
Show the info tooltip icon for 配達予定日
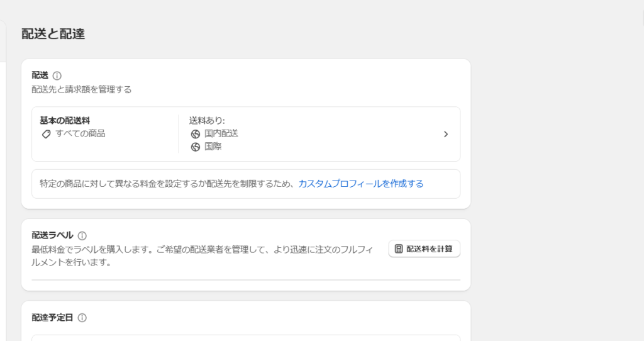82,318
